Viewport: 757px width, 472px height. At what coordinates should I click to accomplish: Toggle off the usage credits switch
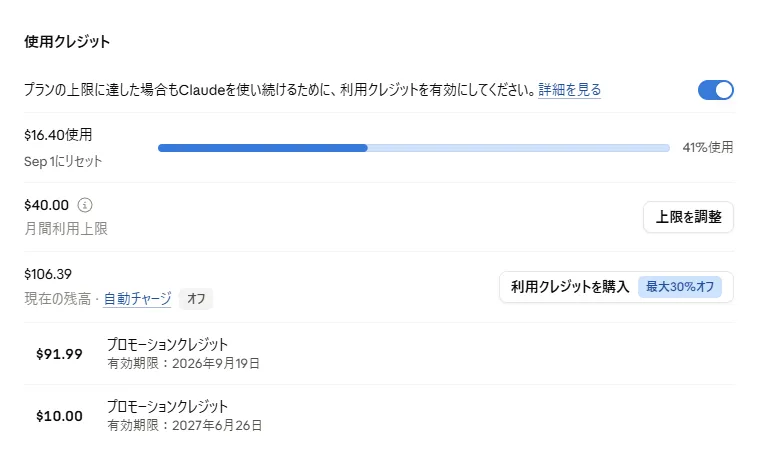click(715, 90)
